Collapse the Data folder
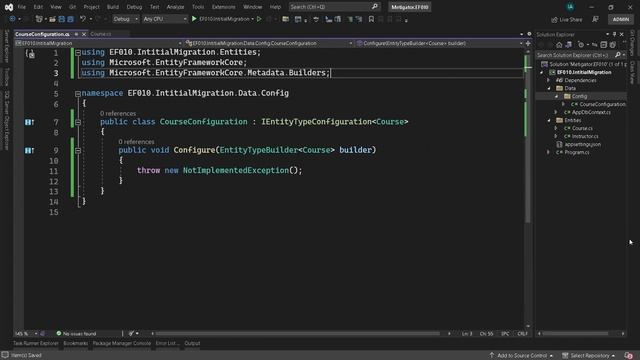The width and height of the screenshot is (640, 360). pos(549,88)
